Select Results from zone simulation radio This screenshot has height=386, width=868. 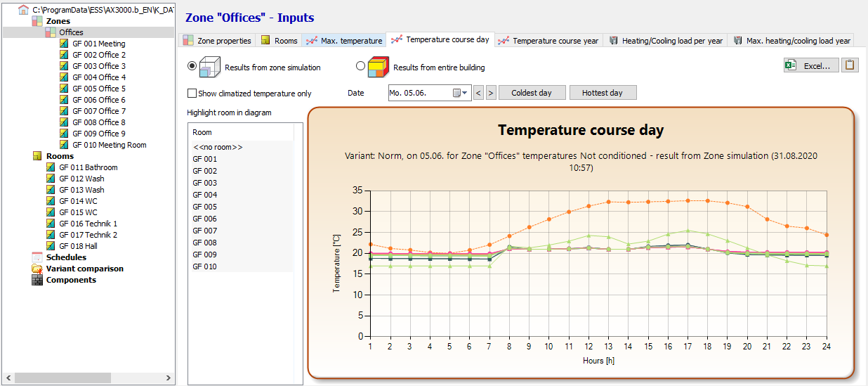[192, 65]
